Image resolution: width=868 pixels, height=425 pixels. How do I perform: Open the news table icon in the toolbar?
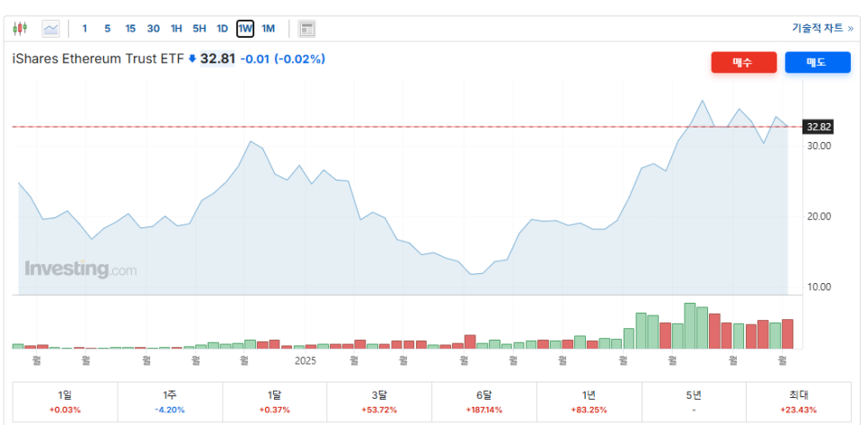(306, 29)
